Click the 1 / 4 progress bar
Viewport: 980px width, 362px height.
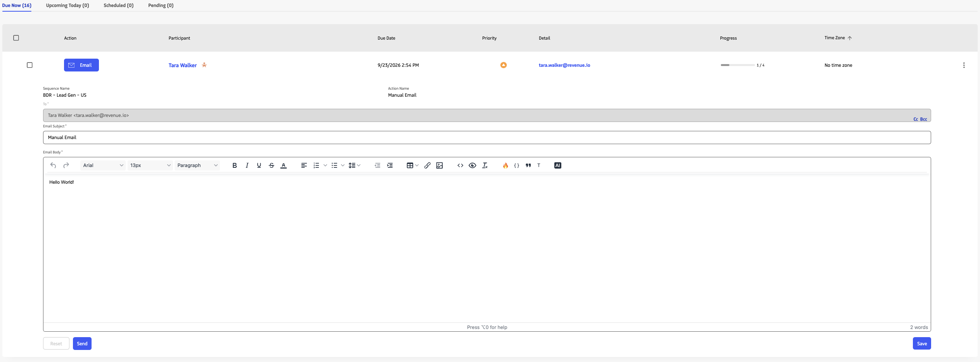coord(738,65)
